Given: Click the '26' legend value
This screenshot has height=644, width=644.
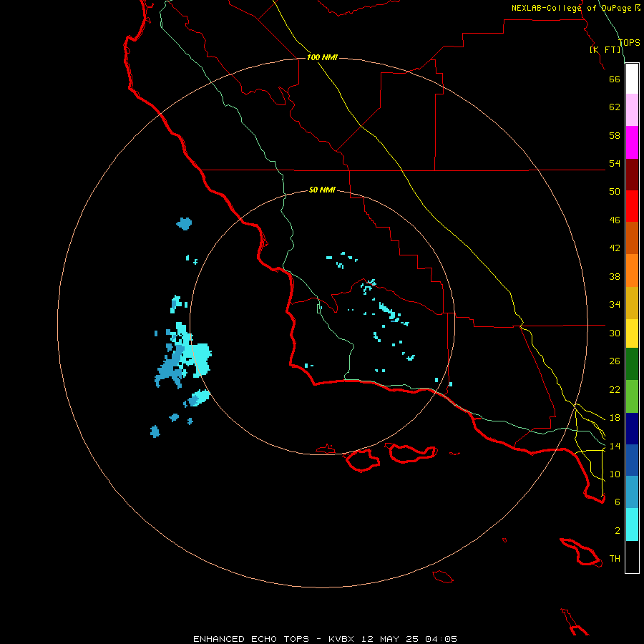Looking at the screenshot, I should pyautogui.click(x=615, y=361).
